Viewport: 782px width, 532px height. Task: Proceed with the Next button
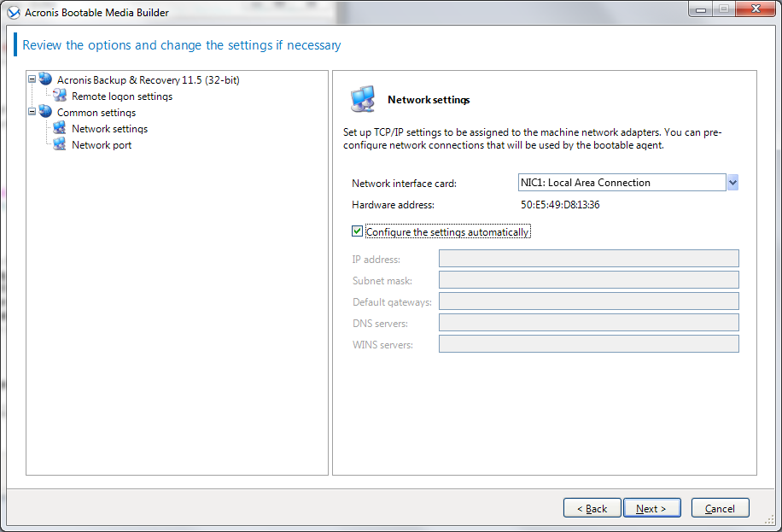[x=652, y=508]
